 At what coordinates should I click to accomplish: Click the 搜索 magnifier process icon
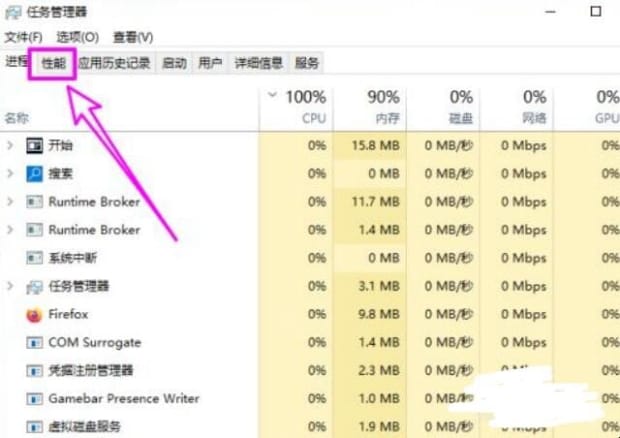point(35,173)
